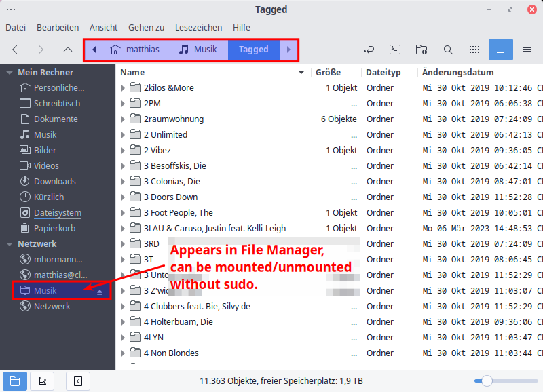The height and width of the screenshot is (392, 543).
Task: Open mhormann network location
Action: click(x=52, y=260)
